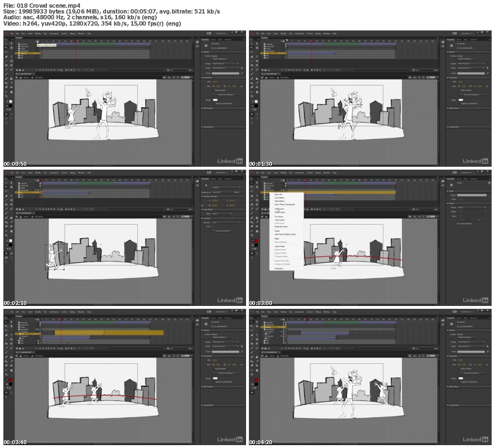The image size is (495, 448).
Task: Select the Selection arrow tool in 00:03:00 frame
Action: point(251,183)
